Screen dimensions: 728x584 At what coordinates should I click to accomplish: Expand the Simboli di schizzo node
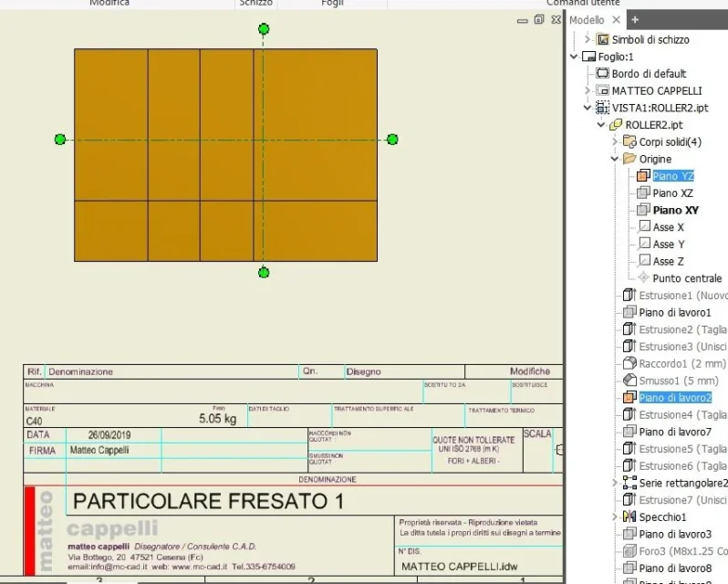click(x=588, y=39)
